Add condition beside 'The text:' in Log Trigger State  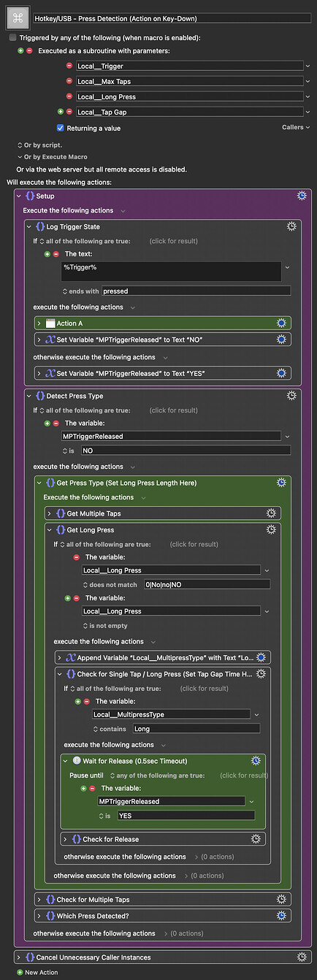tap(47, 253)
